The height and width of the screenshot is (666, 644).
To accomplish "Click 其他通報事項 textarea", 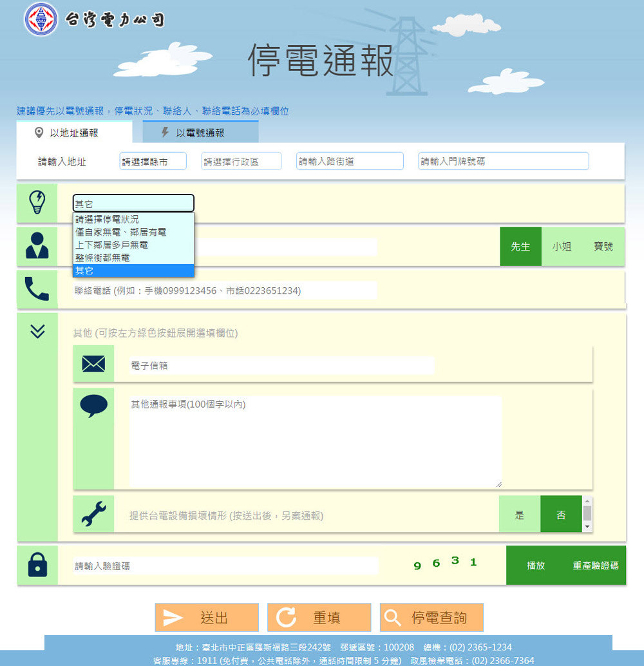I will [x=316, y=442].
